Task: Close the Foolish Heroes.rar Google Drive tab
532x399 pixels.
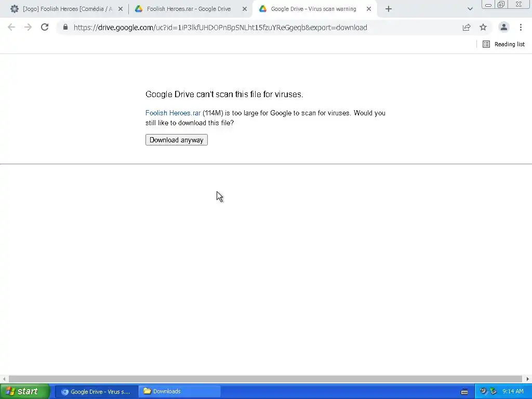Action: pyautogui.click(x=245, y=9)
